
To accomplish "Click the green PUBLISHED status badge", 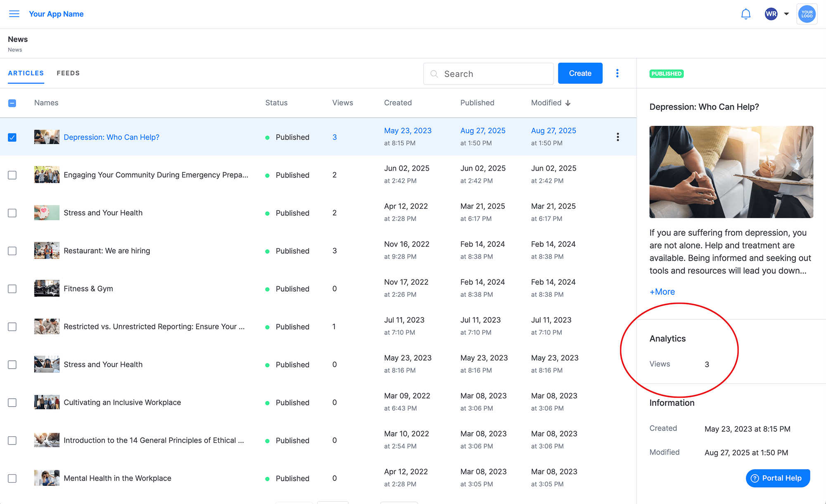I will tap(666, 73).
